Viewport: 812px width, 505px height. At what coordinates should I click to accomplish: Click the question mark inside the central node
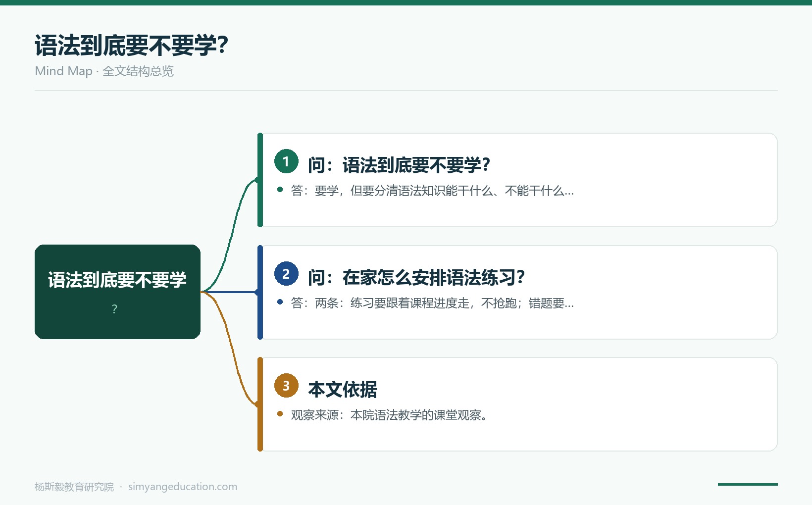click(115, 309)
